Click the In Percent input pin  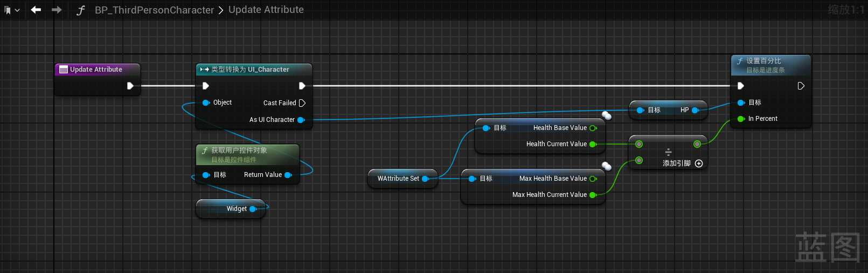click(x=741, y=119)
